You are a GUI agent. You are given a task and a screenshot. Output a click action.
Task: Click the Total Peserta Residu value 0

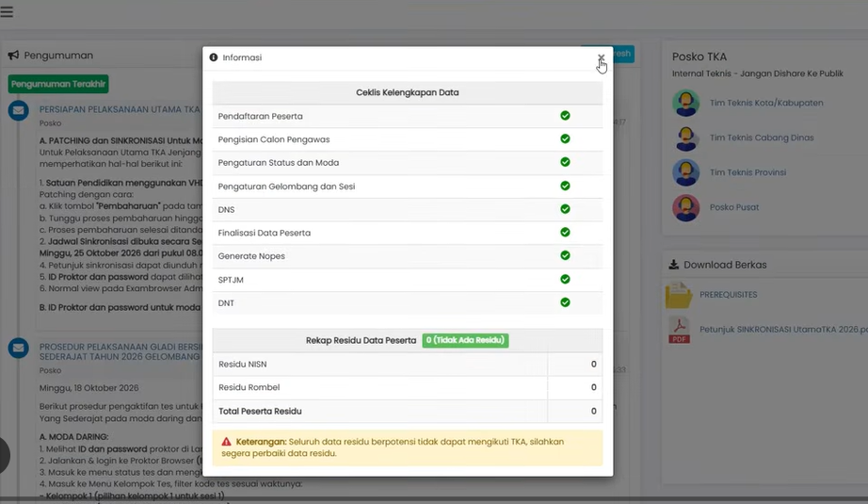click(593, 412)
